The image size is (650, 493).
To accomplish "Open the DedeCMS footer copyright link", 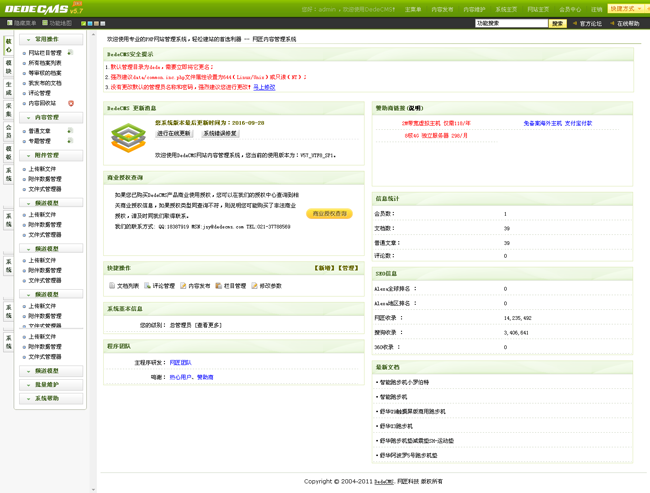I will (384, 482).
